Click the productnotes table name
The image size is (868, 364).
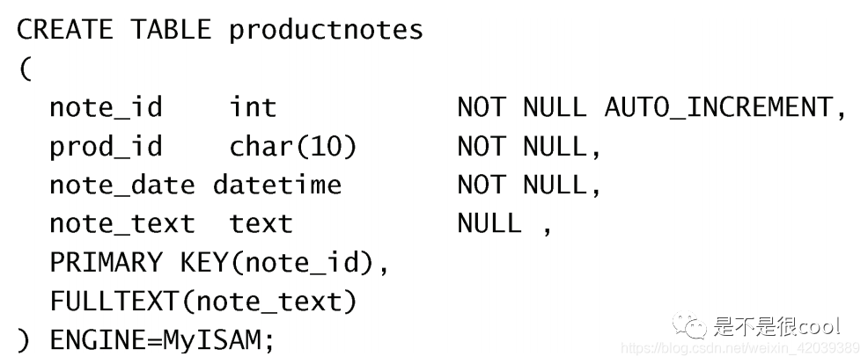point(326,30)
